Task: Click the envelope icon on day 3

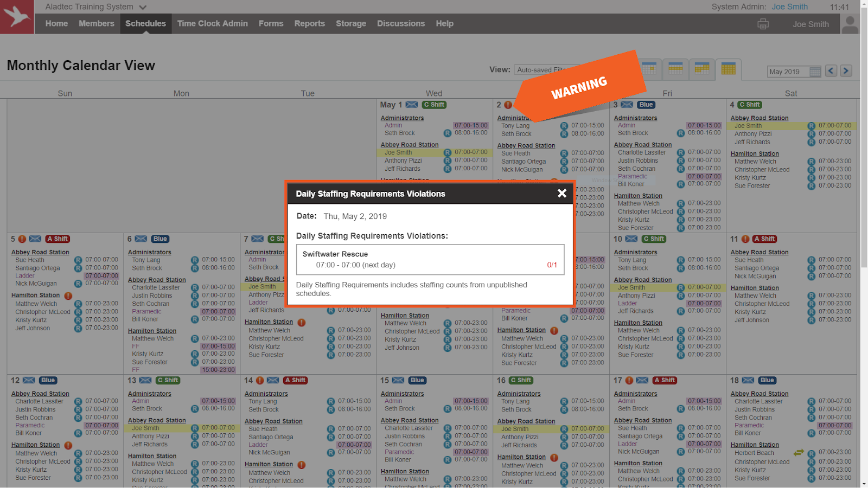Action: point(627,105)
